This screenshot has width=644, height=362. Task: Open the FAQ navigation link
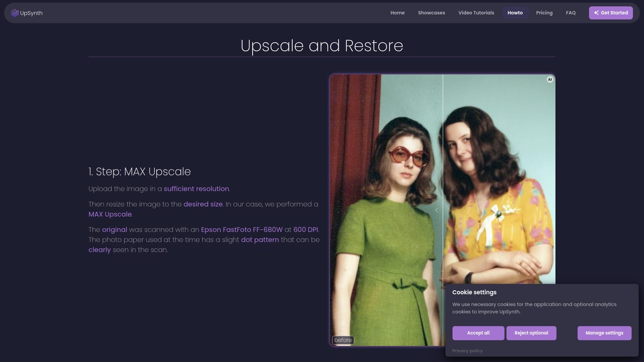(x=571, y=13)
